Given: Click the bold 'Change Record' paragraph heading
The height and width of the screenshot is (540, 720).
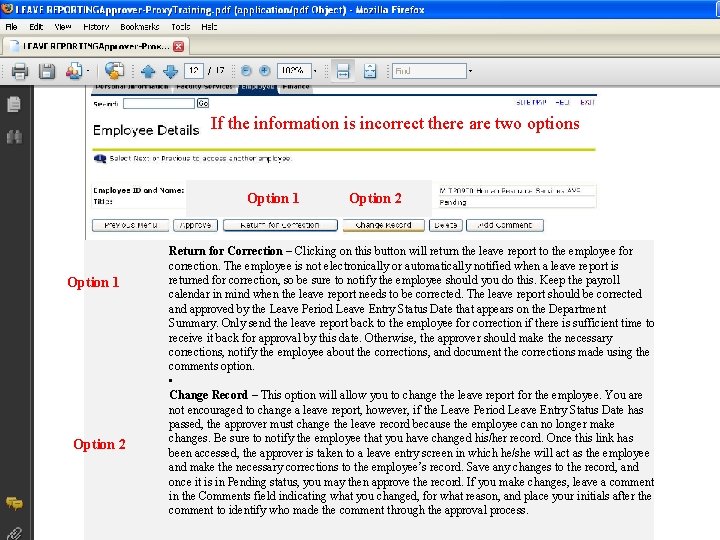Looking at the screenshot, I should 208,395.
